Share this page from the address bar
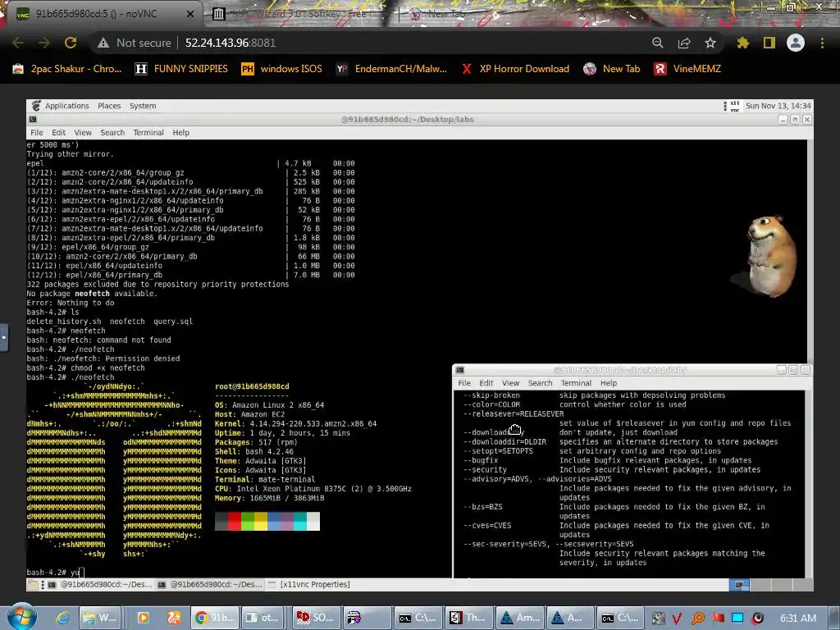 [x=683, y=43]
